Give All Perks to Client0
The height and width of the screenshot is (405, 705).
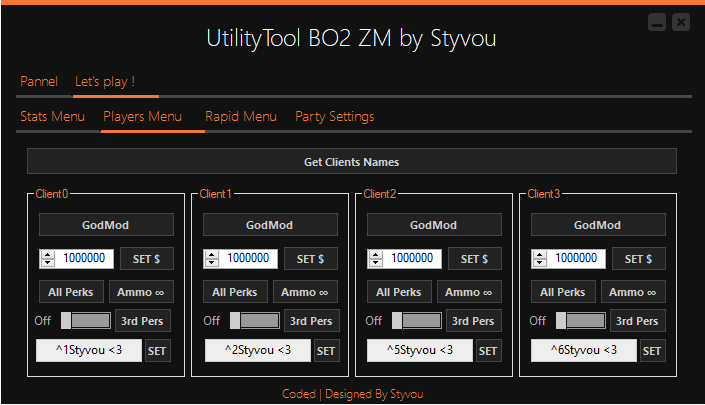coord(71,292)
